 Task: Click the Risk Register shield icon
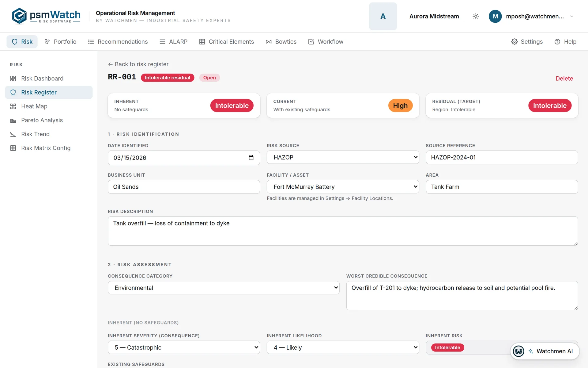click(13, 92)
